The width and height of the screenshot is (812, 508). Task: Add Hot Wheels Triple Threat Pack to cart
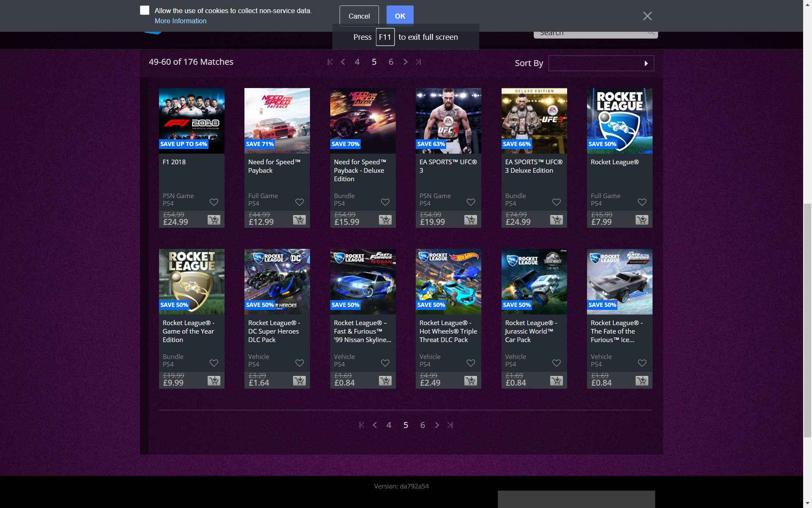(x=470, y=381)
